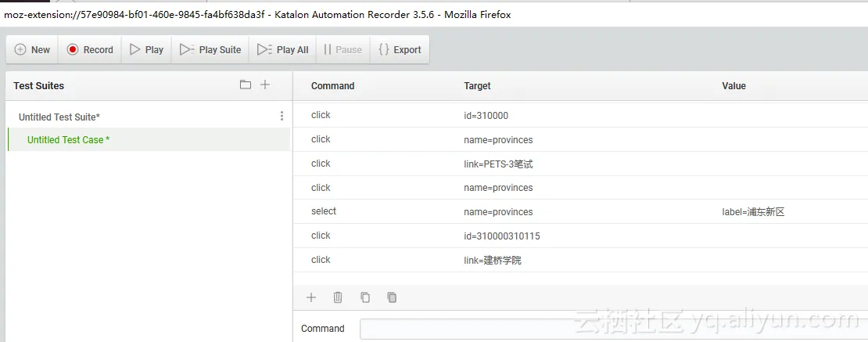868x342 pixels.
Task: Click the paste command icon
Action: click(392, 297)
